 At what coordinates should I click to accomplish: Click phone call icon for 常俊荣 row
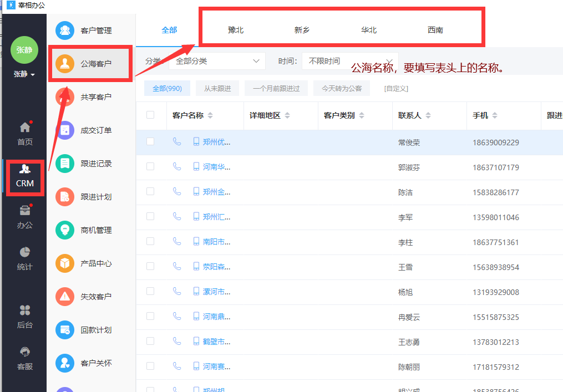[177, 141]
